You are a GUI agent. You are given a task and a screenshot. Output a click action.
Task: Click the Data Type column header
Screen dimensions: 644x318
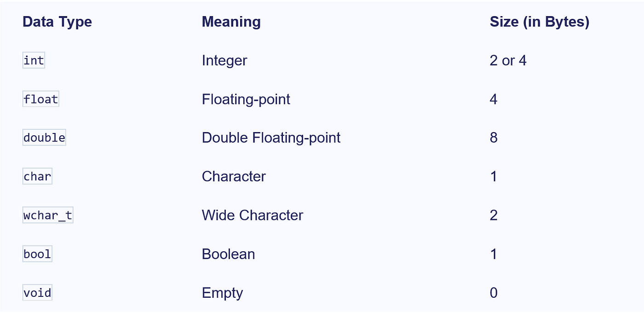[x=57, y=22]
